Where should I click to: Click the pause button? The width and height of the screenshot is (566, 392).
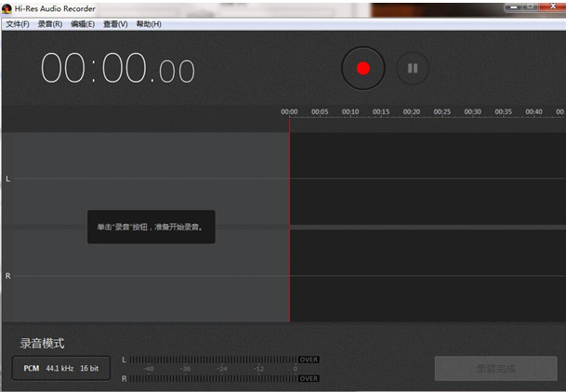point(413,68)
